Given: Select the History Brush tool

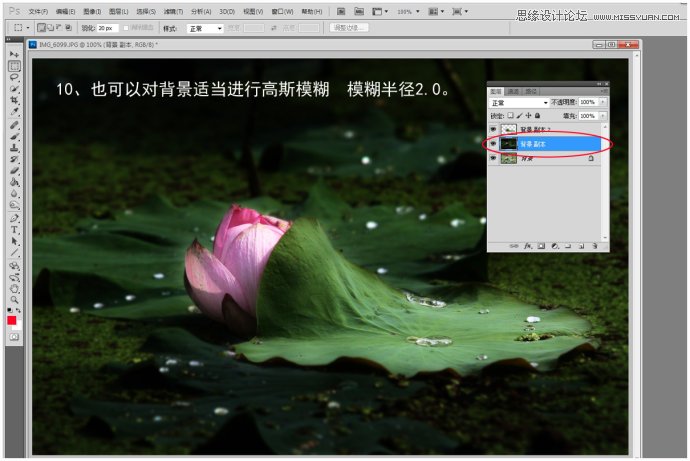Looking at the screenshot, I should (x=14, y=159).
